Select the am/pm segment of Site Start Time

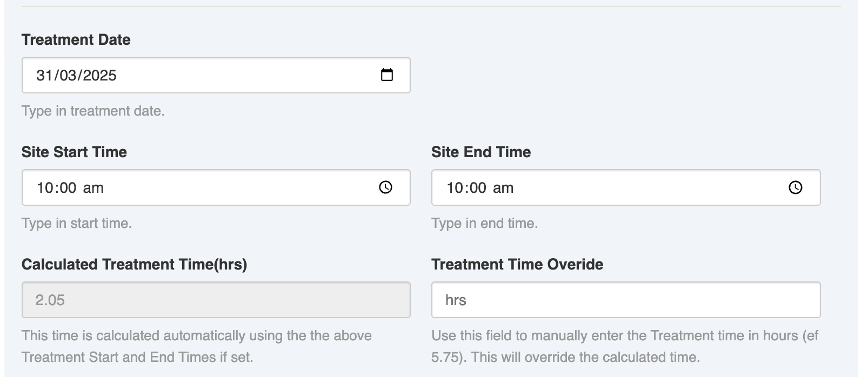point(93,188)
